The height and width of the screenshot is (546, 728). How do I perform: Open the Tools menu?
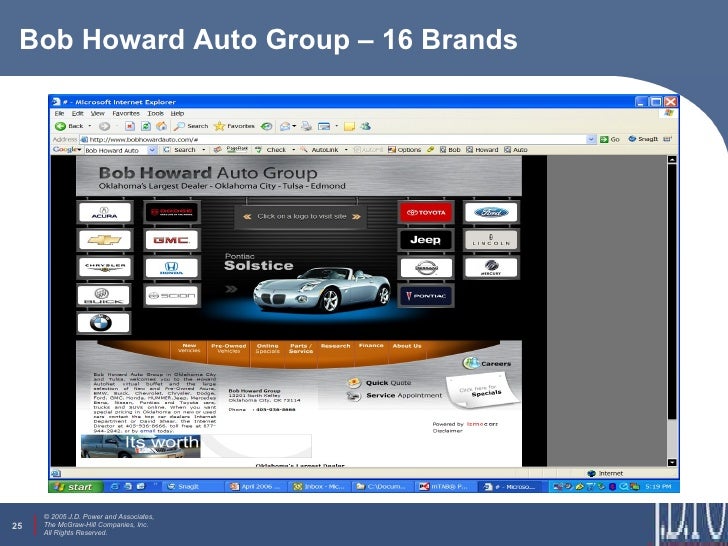tap(156, 113)
